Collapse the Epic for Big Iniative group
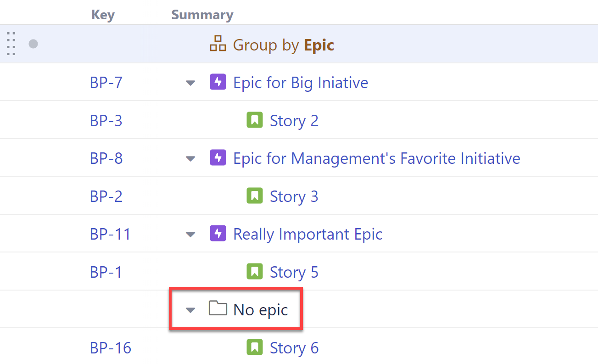This screenshot has height=364, width=598. click(190, 83)
